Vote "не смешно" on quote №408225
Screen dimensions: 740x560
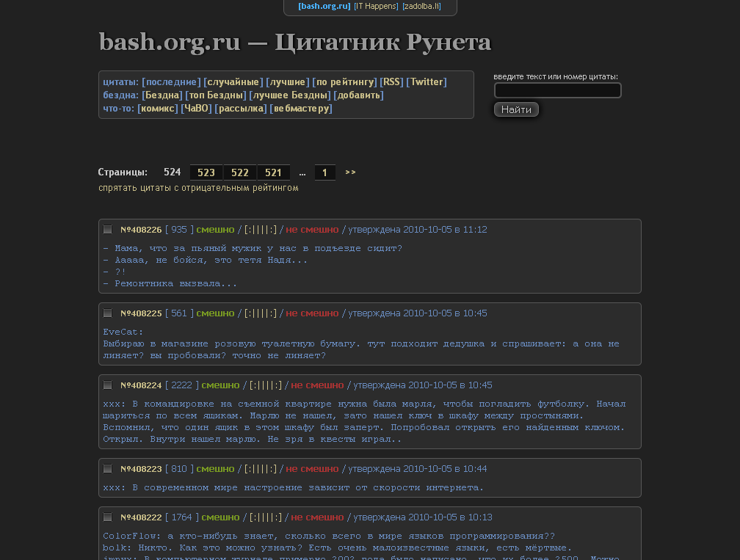312,313
